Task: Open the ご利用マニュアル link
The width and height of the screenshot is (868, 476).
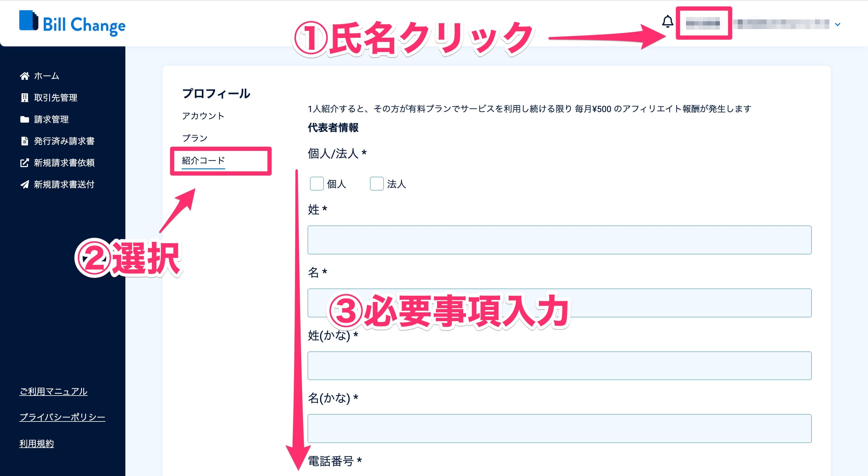Action: click(x=53, y=391)
